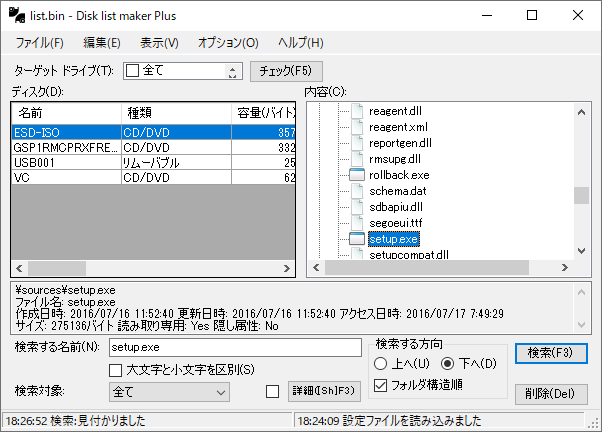Screen dimensions: 602x432
Task: Click contents tree scroll left arrow
Action: point(316,268)
